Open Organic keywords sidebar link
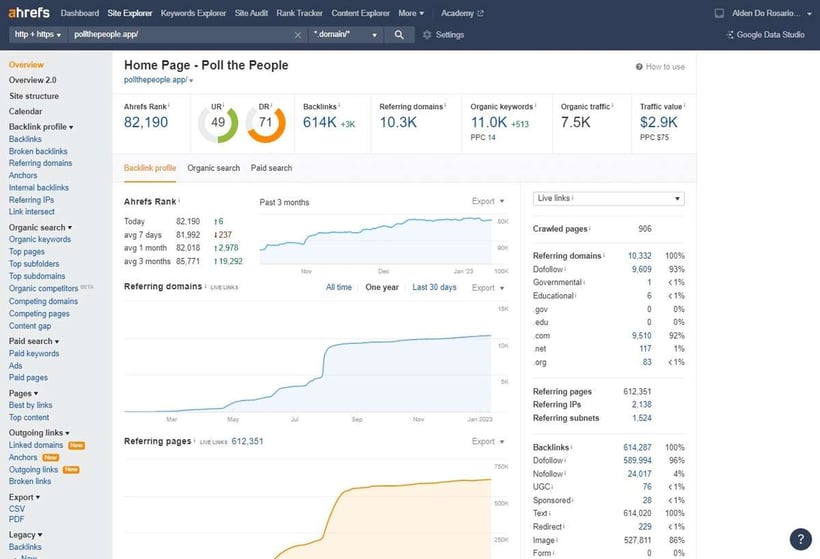820x559 pixels. 40,239
